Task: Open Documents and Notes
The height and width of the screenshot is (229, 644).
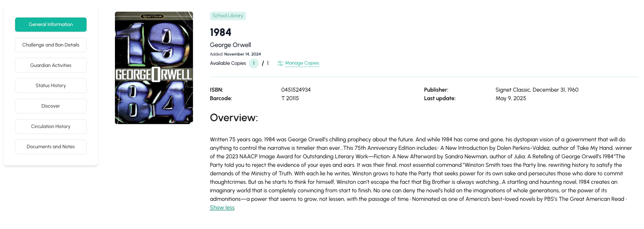Action: 51,147
